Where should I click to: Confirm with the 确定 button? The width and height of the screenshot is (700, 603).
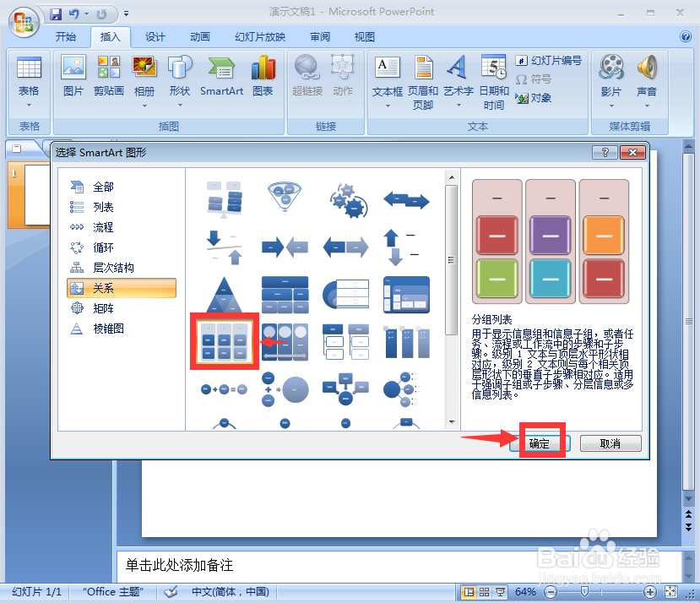[540, 443]
